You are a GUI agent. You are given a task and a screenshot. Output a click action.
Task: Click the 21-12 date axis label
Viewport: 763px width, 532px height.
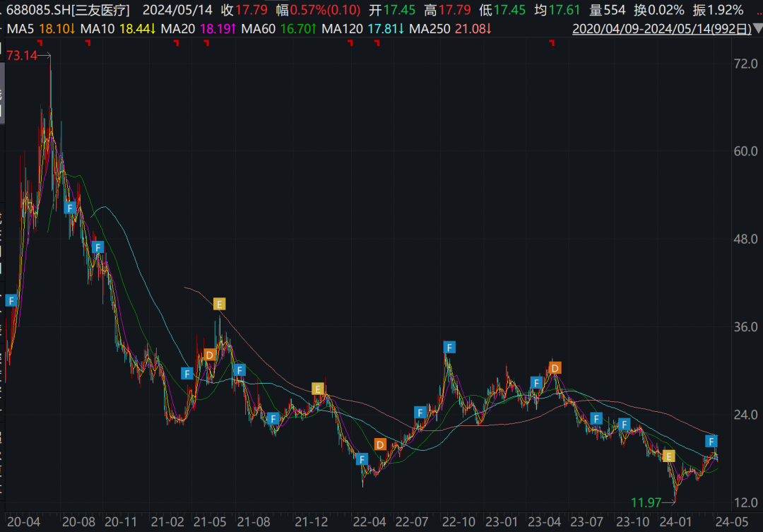(x=312, y=522)
